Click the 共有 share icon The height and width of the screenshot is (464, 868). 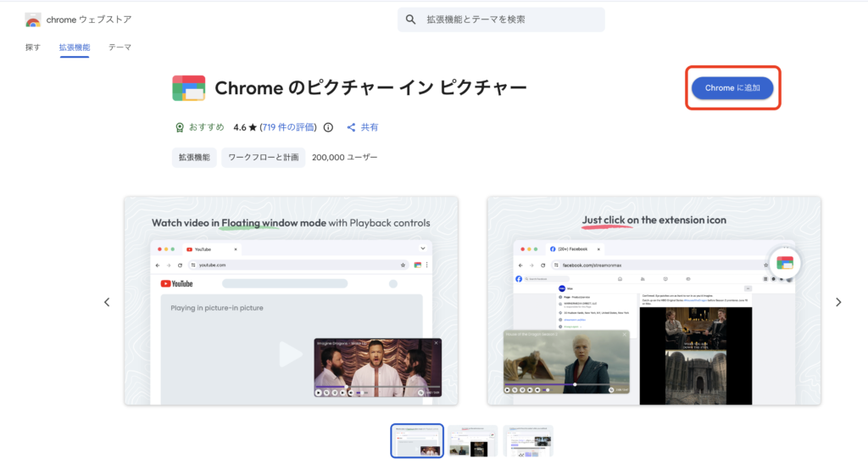(351, 127)
